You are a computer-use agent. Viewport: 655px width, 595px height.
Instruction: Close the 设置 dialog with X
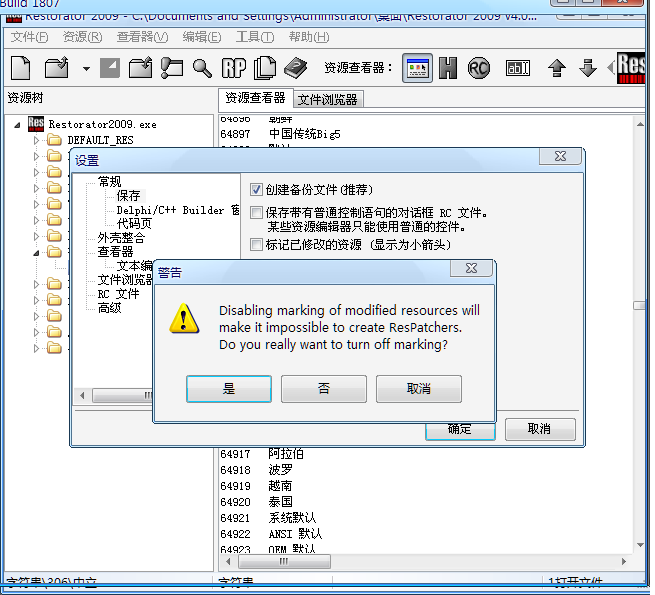tap(560, 156)
